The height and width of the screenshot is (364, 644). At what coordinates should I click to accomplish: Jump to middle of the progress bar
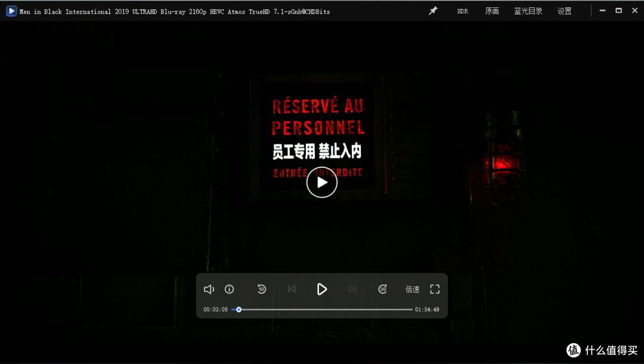point(322,309)
